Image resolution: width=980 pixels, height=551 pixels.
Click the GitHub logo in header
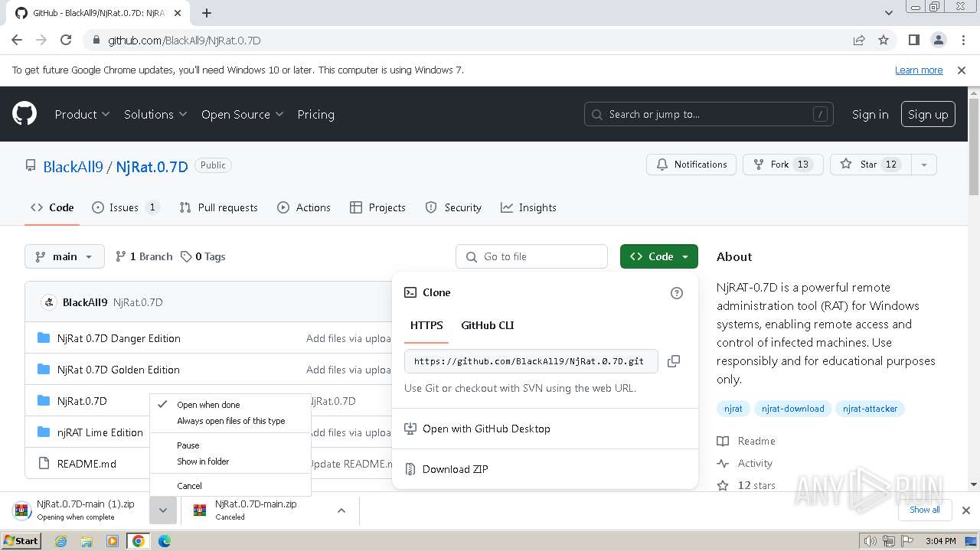click(x=24, y=114)
